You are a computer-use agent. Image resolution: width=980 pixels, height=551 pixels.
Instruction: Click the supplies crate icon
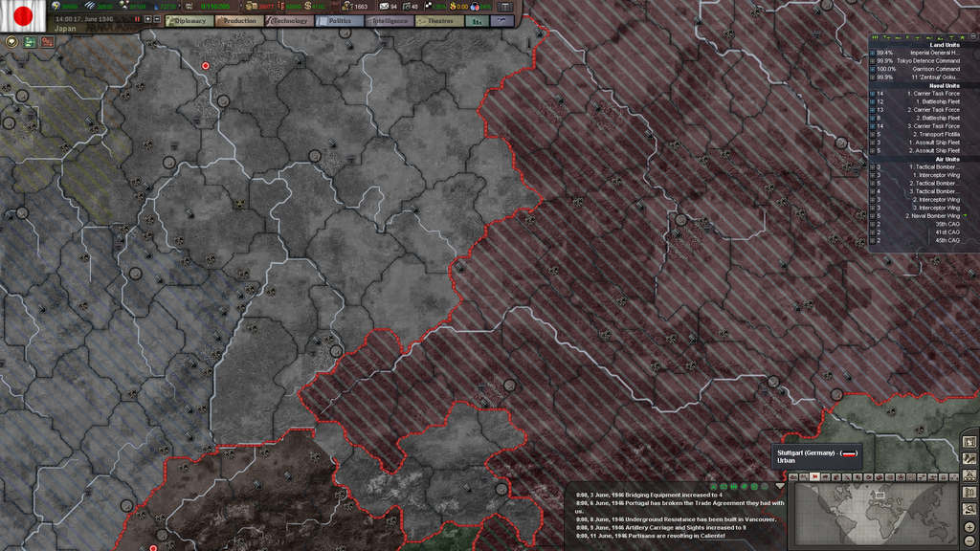click(x=251, y=7)
